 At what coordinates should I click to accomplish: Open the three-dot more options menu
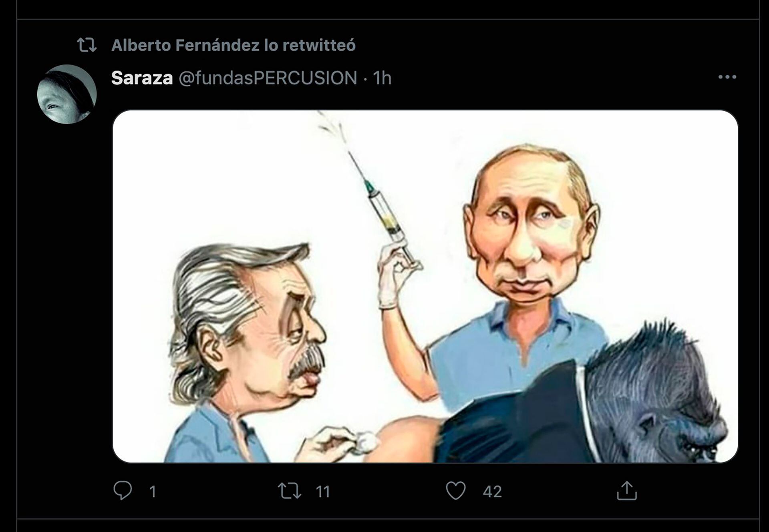(727, 77)
